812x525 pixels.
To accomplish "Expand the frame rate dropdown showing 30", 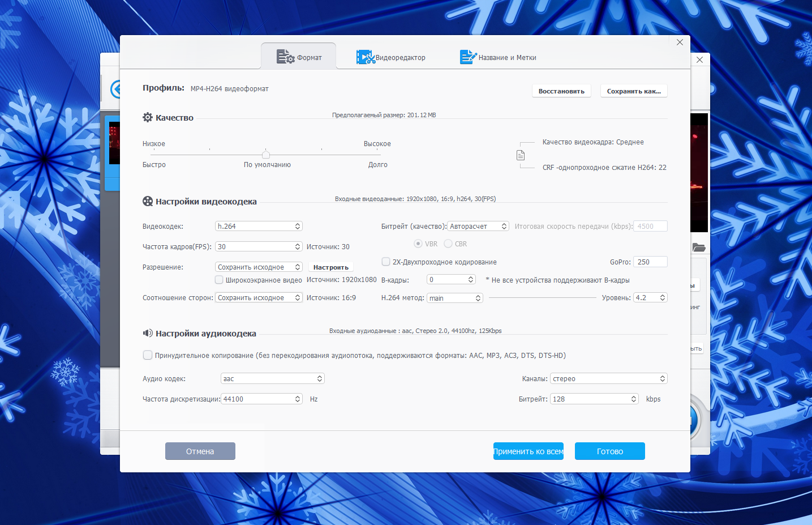I will [259, 246].
